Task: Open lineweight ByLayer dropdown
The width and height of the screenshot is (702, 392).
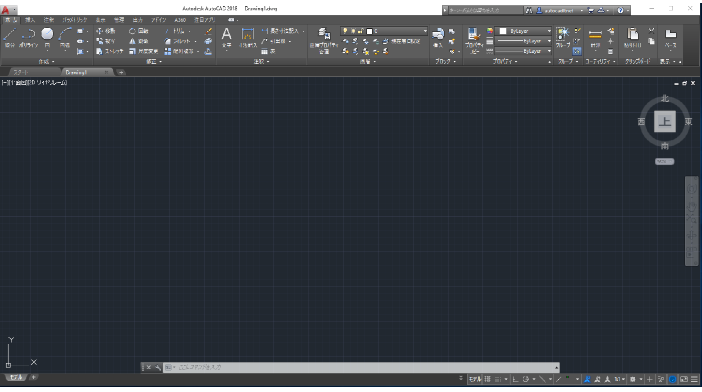Action: 523,41
